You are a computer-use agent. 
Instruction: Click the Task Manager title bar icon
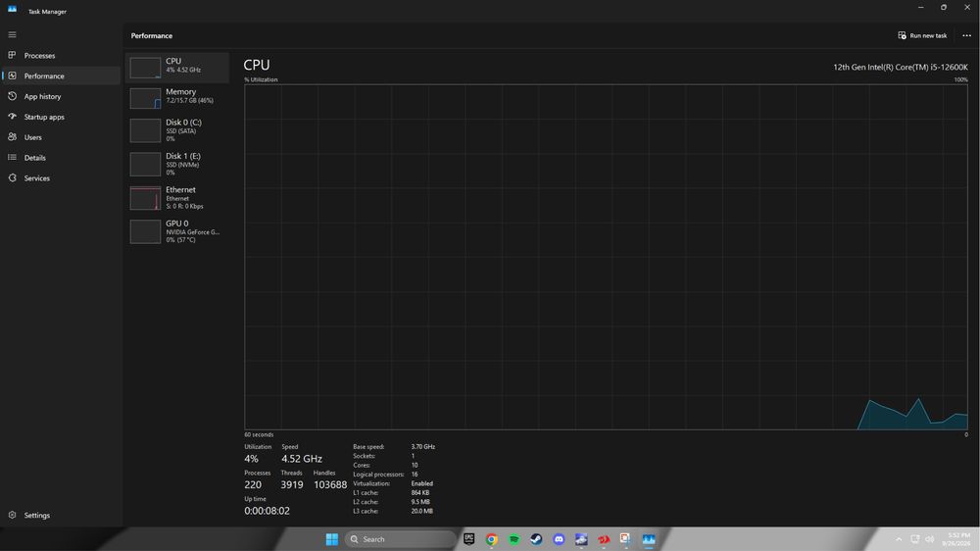tap(12, 9)
